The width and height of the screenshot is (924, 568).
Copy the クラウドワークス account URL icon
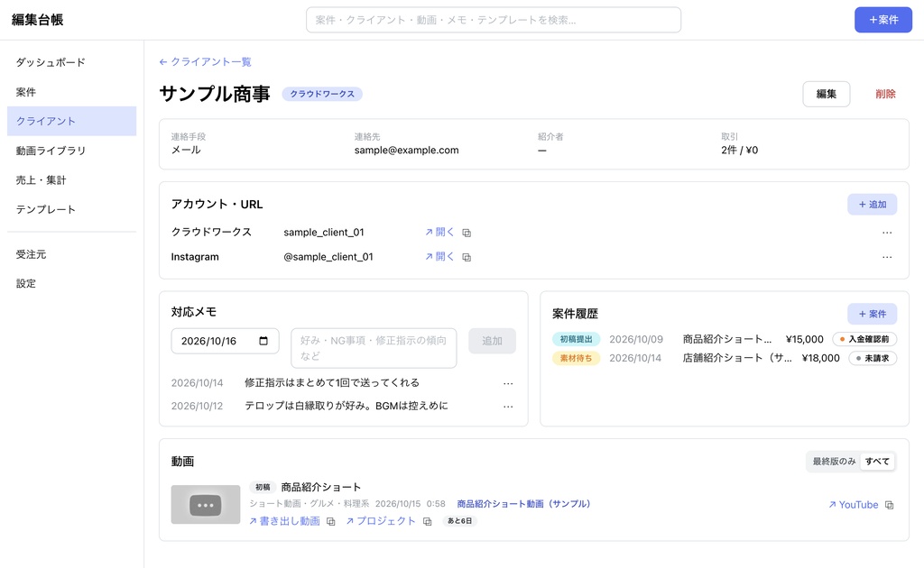tap(467, 233)
